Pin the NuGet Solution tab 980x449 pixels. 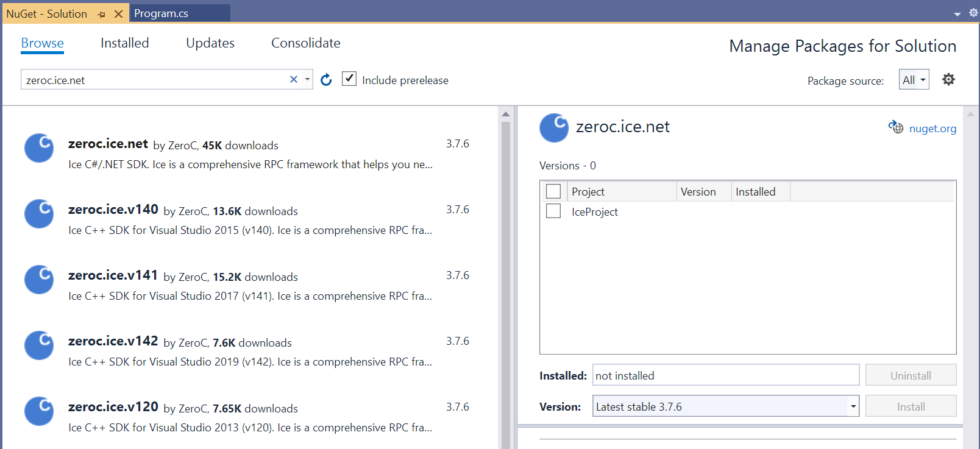102,14
